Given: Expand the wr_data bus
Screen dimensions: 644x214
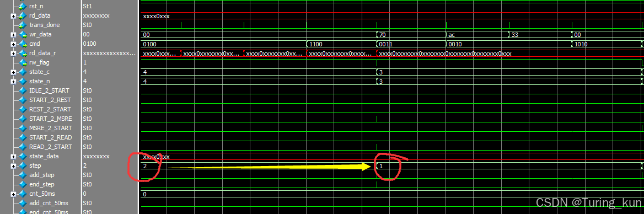Looking at the screenshot, I should pyautogui.click(x=14, y=35).
